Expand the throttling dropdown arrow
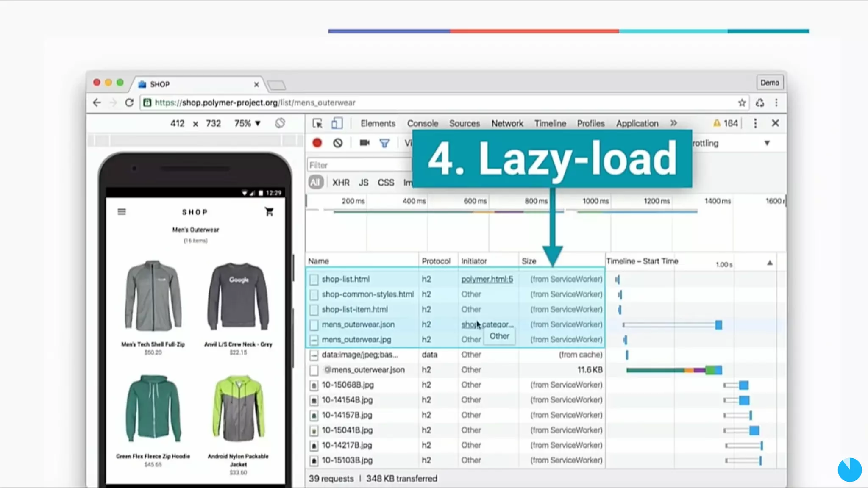Image resolution: width=868 pixels, height=488 pixels. point(767,143)
